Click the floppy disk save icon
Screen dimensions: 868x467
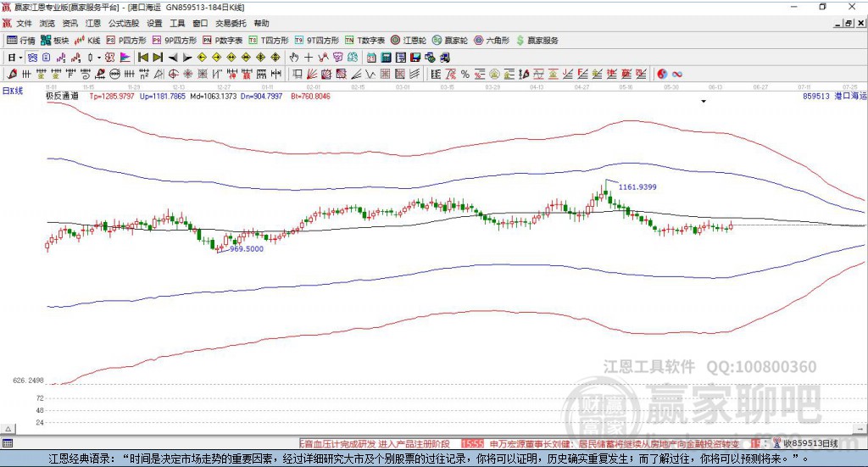(x=415, y=58)
